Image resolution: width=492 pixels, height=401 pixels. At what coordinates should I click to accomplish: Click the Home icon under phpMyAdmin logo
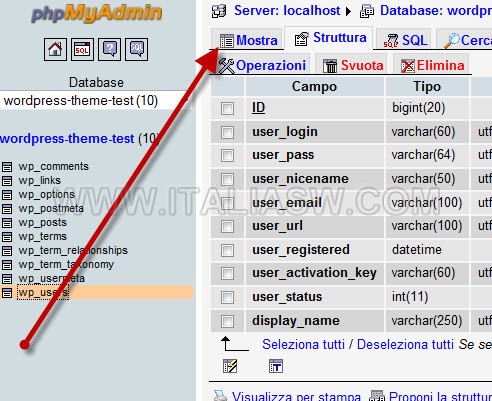[55, 49]
